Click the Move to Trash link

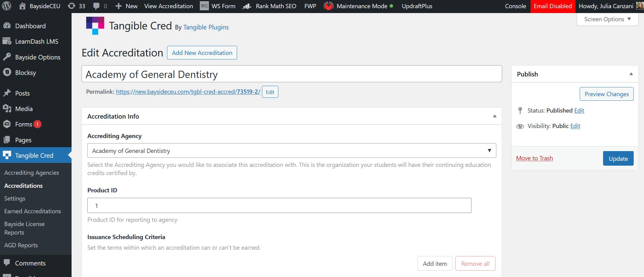click(534, 158)
